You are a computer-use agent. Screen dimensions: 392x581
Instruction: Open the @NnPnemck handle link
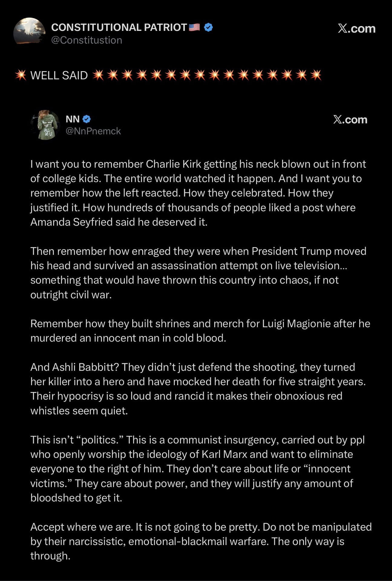(x=93, y=131)
